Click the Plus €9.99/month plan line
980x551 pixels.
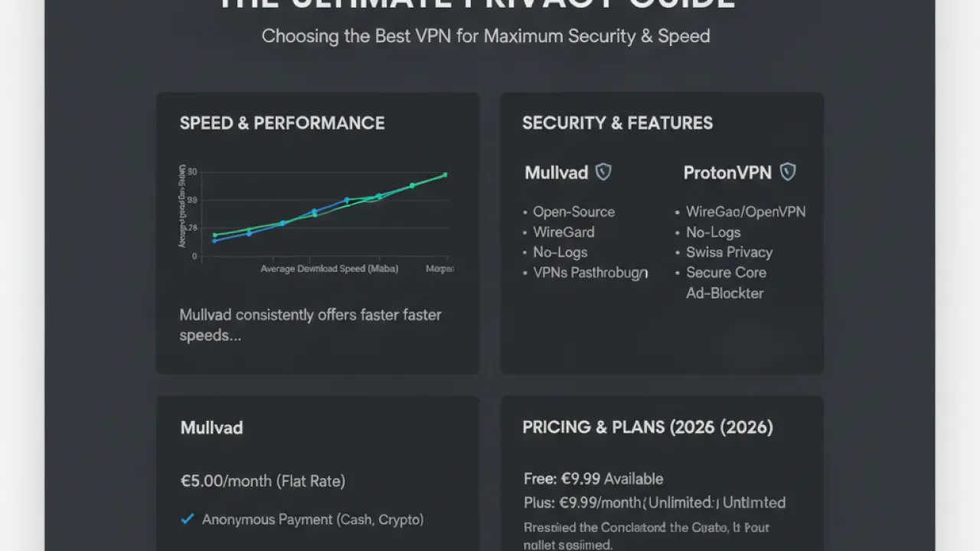pos(655,503)
